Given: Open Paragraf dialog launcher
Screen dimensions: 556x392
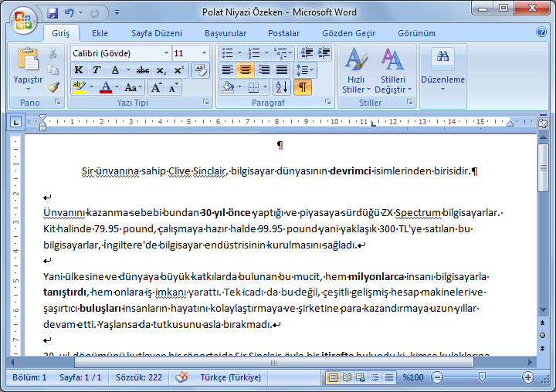Looking at the screenshot, I should click(327, 102).
